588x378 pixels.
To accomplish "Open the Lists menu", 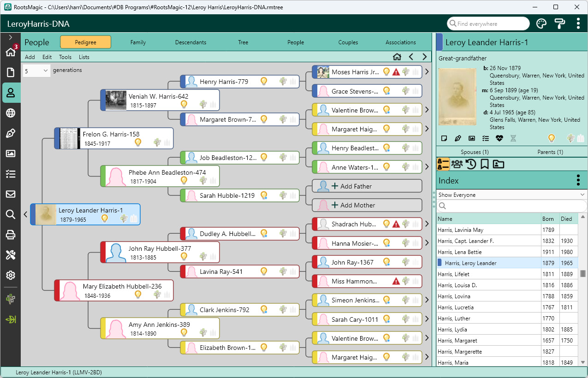I will [x=84, y=57].
